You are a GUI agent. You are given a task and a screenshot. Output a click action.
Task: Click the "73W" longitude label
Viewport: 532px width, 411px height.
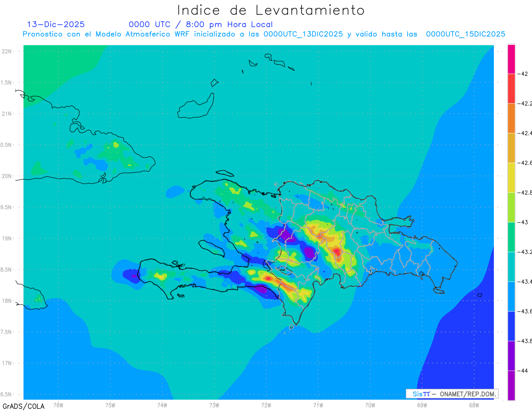pos(214,404)
